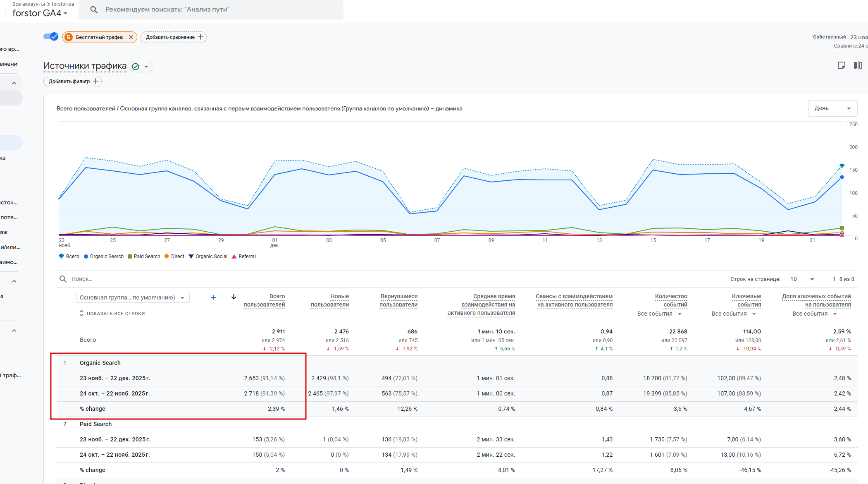The width and height of the screenshot is (868, 484).
Task: Click Добавить сравнение button
Action: pyautogui.click(x=174, y=37)
